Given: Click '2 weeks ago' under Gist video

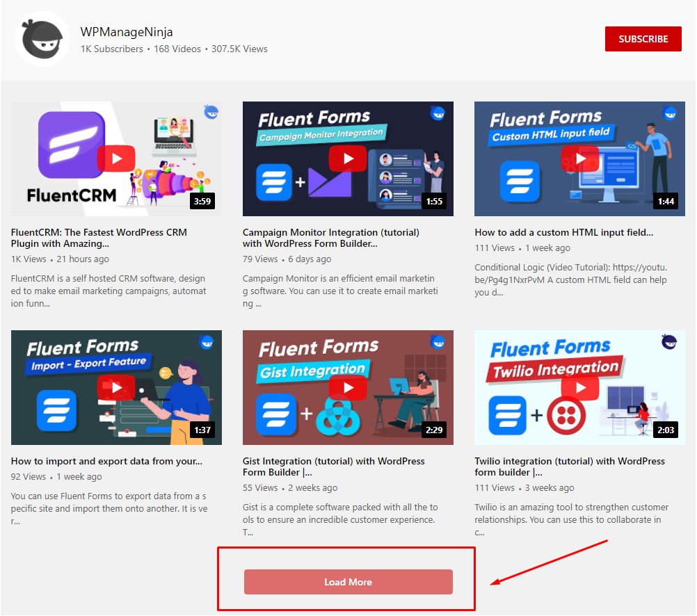Looking at the screenshot, I should click(313, 488).
